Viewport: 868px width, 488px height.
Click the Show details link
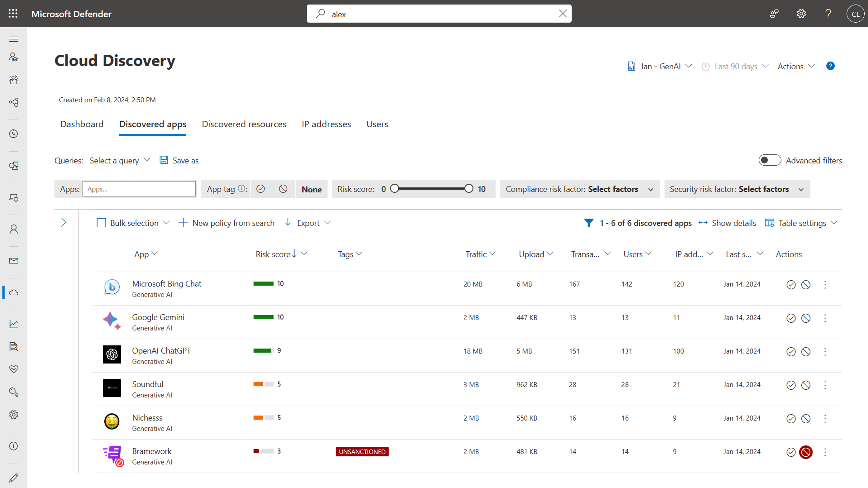tap(734, 223)
